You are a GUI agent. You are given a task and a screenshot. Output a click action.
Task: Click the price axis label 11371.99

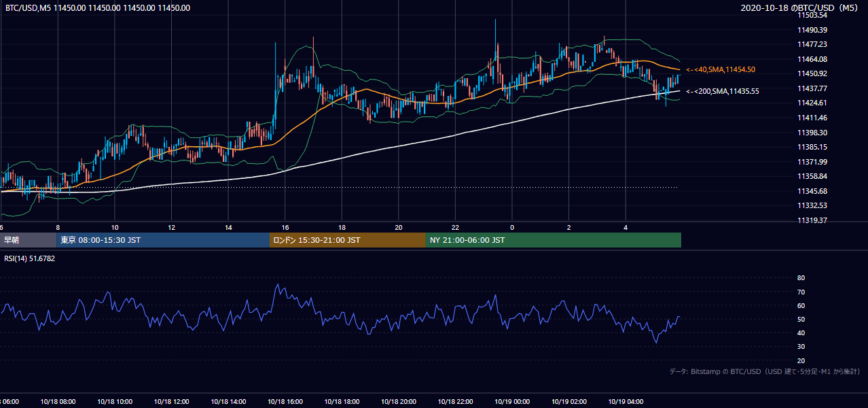click(812, 162)
